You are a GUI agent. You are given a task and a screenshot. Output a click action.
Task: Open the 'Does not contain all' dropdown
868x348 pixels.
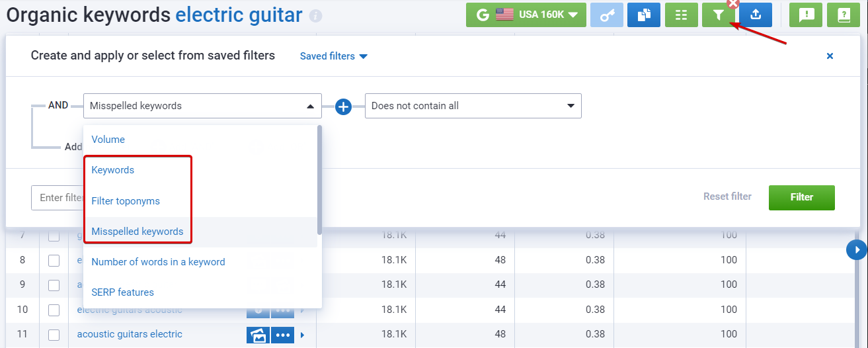click(473, 106)
